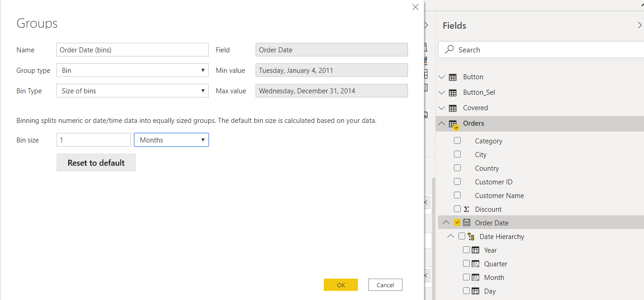Select the City field label
Image resolution: width=644 pixels, height=300 pixels.
pyautogui.click(x=481, y=155)
